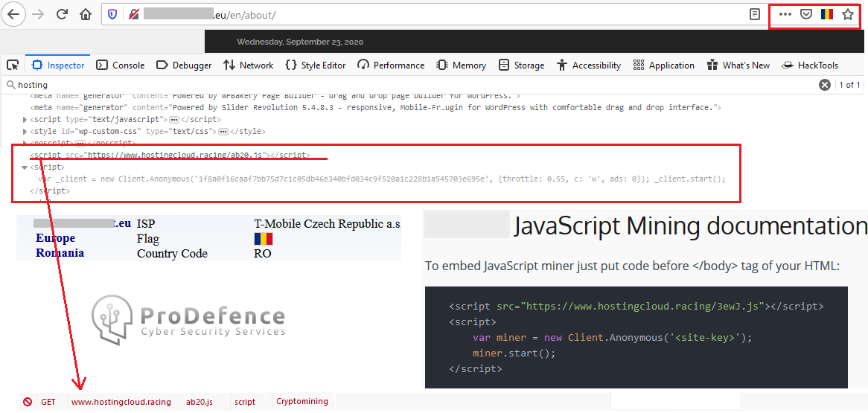Expand the text/javascript script node
The width and height of the screenshot is (868, 413).
point(25,120)
